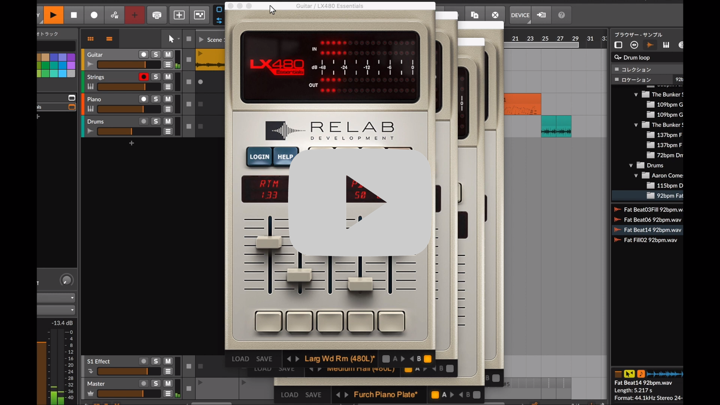Switch to arranger timeline view icon

click(109, 39)
